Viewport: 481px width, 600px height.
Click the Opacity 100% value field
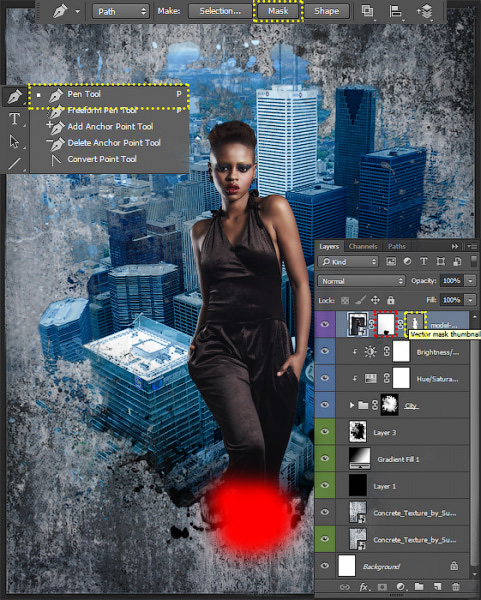(452, 281)
